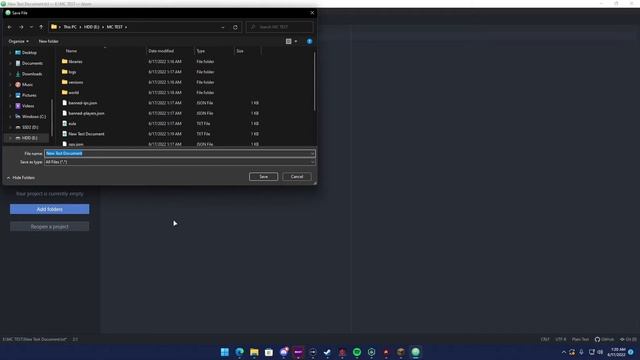Screen dimensions: 640x360
Task: Select HDD (E:) drive in navigation pane
Action: click(29, 138)
